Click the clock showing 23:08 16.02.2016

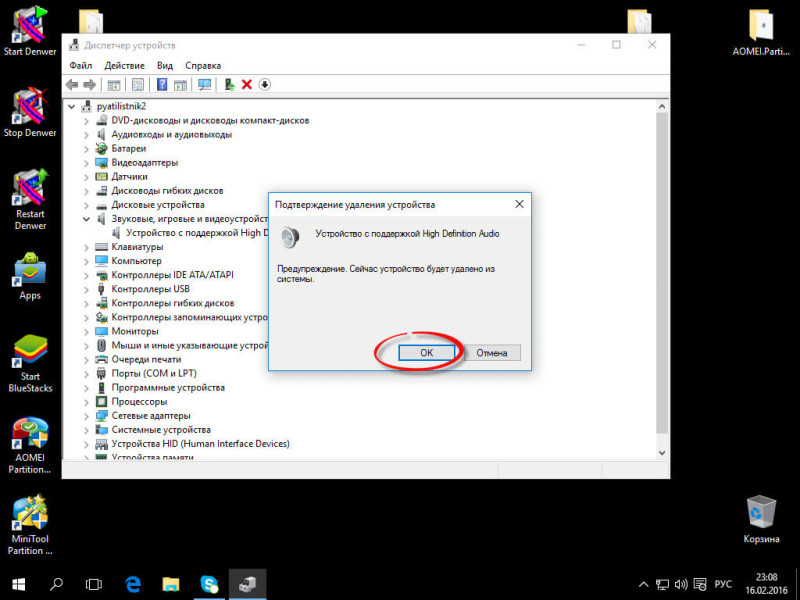pos(766,585)
